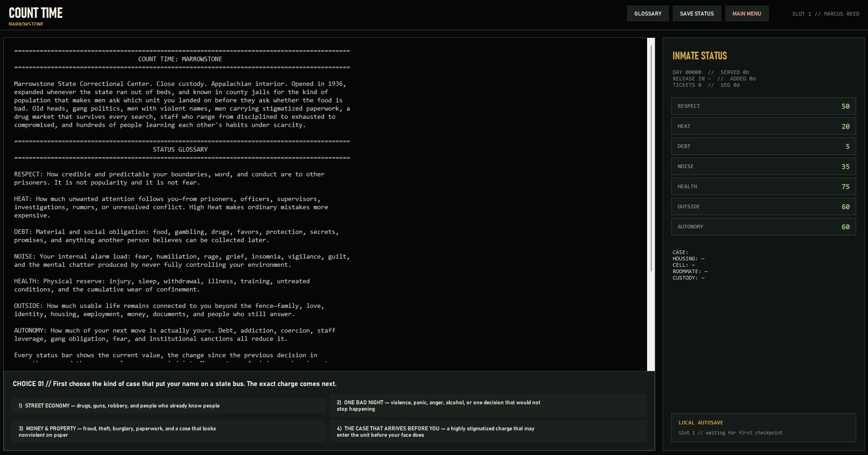Click the 'RESPECT:' glossary definition
Image resolution: width=868 pixels, height=455 pixels.
(x=169, y=178)
